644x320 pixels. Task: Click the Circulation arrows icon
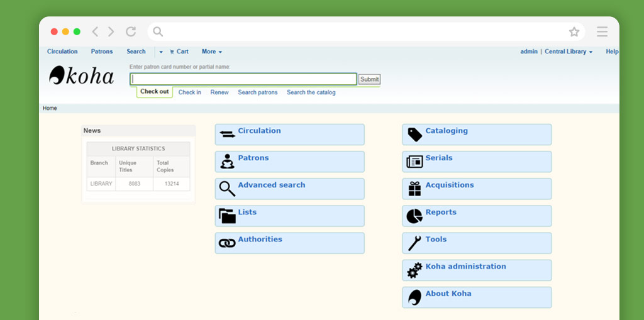[x=227, y=135]
